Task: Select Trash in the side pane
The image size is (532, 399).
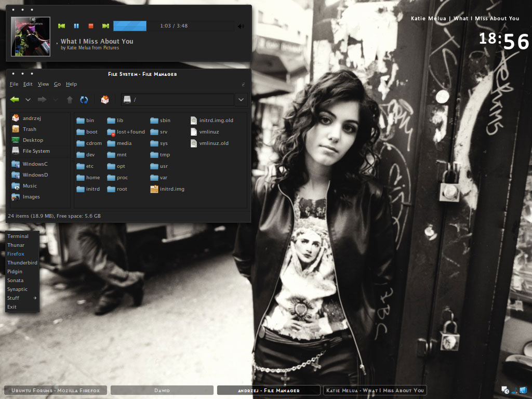Action: (x=29, y=129)
